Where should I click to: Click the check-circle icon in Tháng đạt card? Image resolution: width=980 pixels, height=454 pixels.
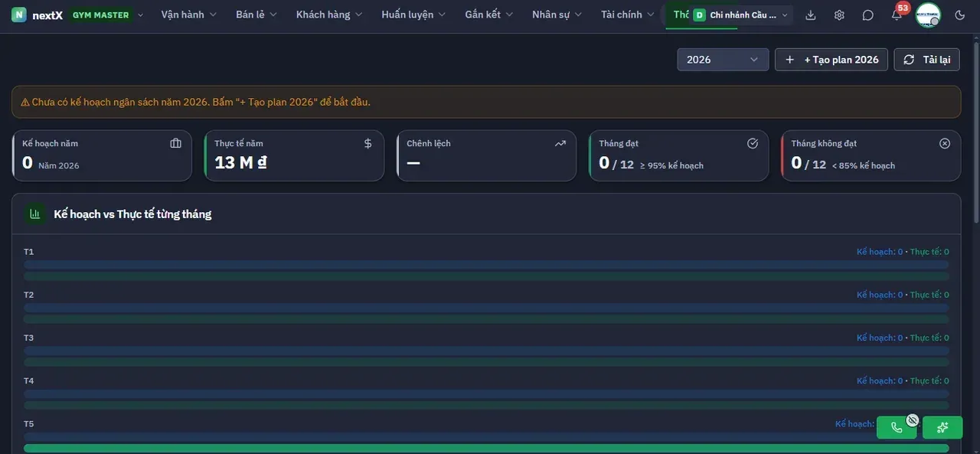[x=753, y=143]
